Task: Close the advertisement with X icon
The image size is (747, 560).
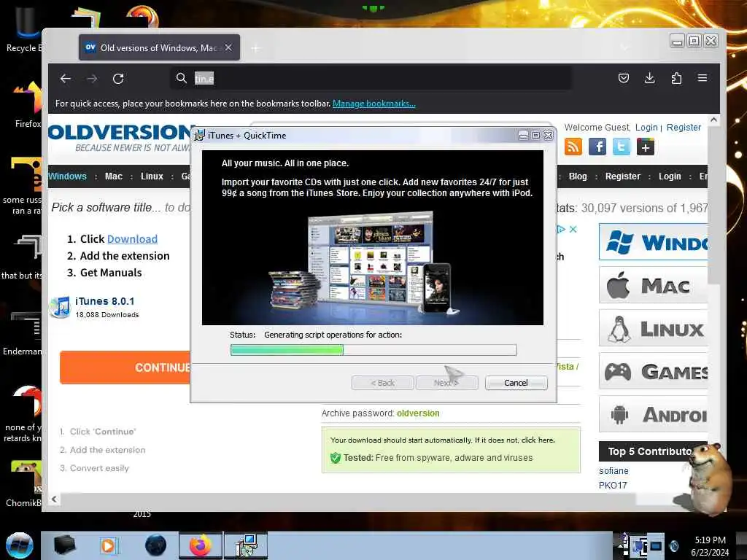Action: pos(573,230)
